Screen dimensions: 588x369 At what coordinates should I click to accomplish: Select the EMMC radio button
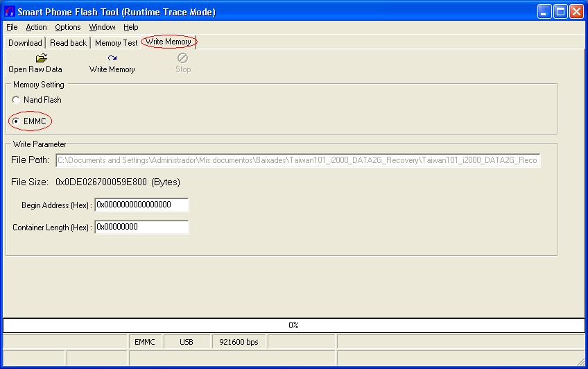click(x=16, y=121)
